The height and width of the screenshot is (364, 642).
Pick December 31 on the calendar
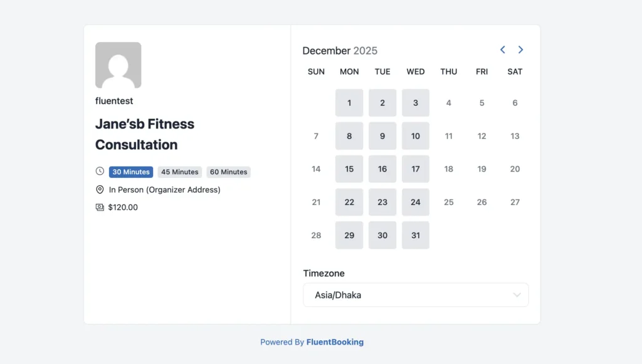tap(416, 236)
